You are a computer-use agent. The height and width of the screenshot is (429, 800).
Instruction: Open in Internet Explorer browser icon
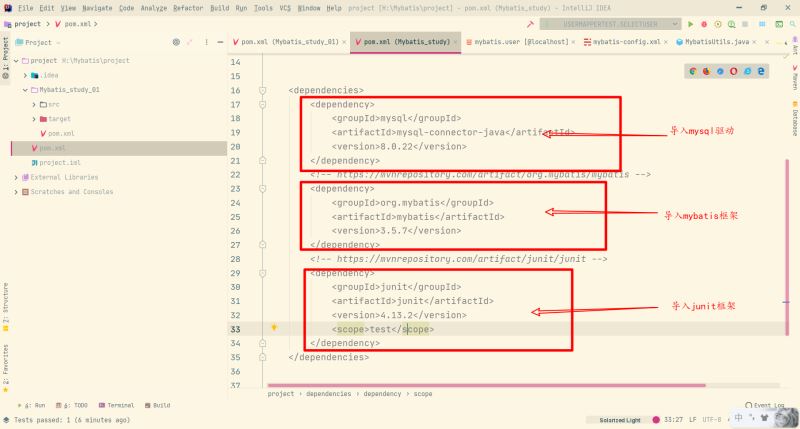coord(747,71)
